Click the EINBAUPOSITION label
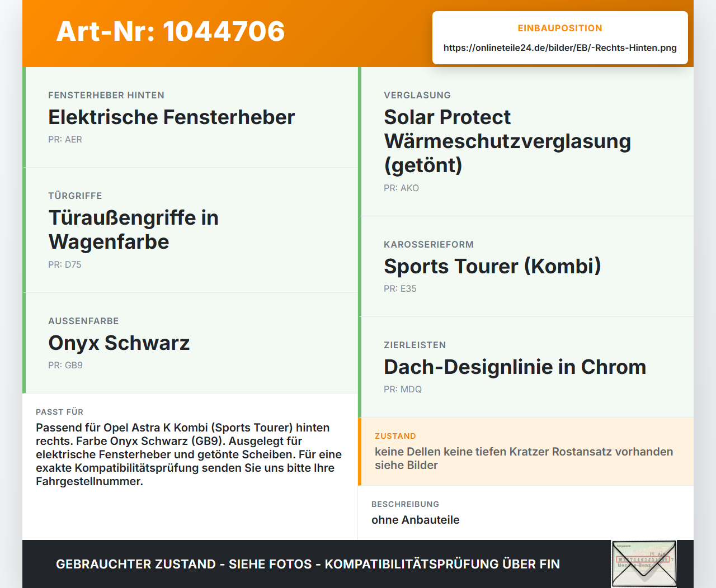The width and height of the screenshot is (716, 588). 560,28
